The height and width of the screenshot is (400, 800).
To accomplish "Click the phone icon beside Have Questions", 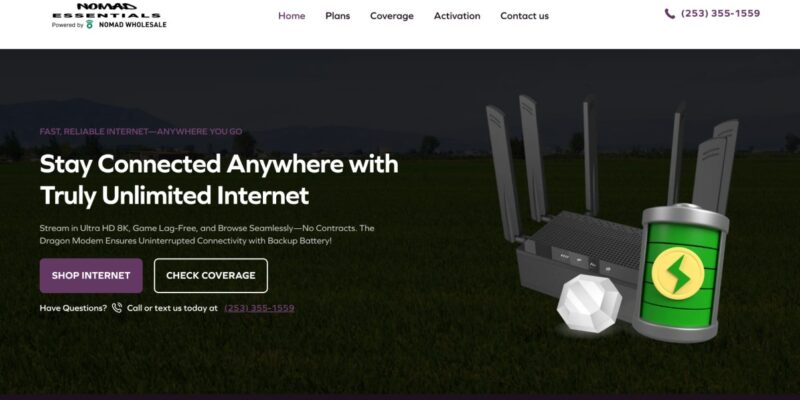I will coord(117,308).
